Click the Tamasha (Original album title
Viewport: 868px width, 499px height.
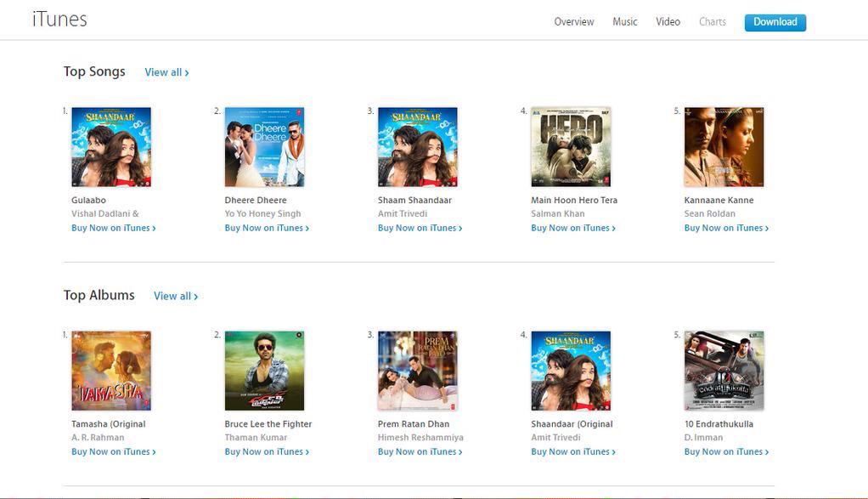click(x=109, y=423)
